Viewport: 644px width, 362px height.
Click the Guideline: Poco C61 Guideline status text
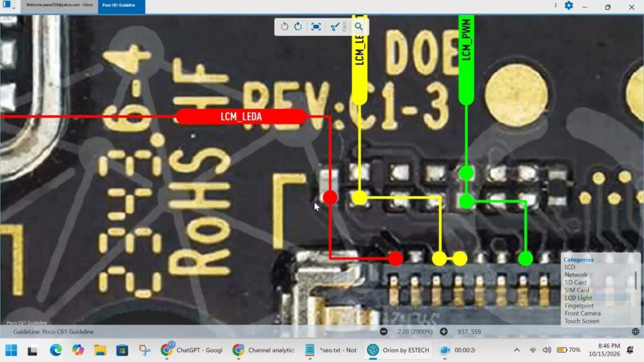pos(53,332)
